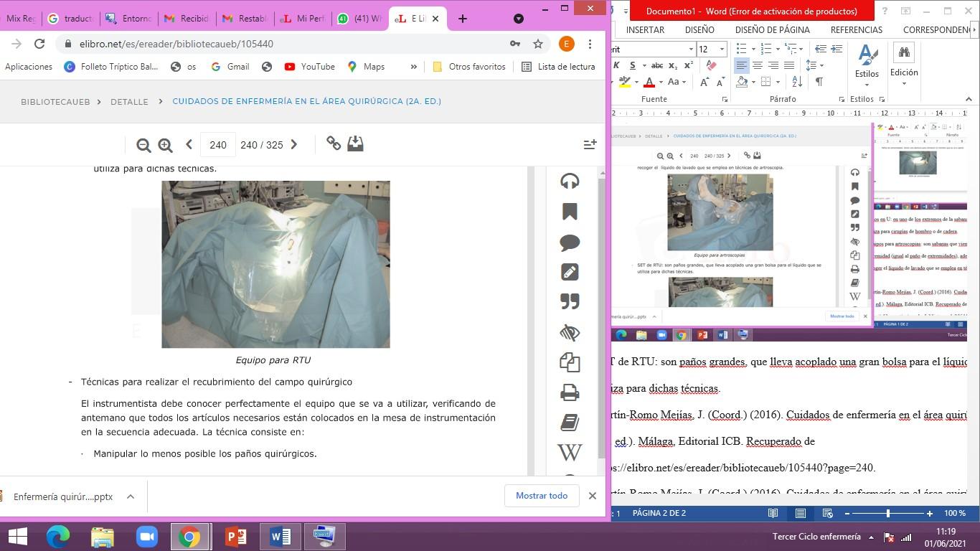
Task: Clear all formatting with the eraser icon
Action: [711, 65]
